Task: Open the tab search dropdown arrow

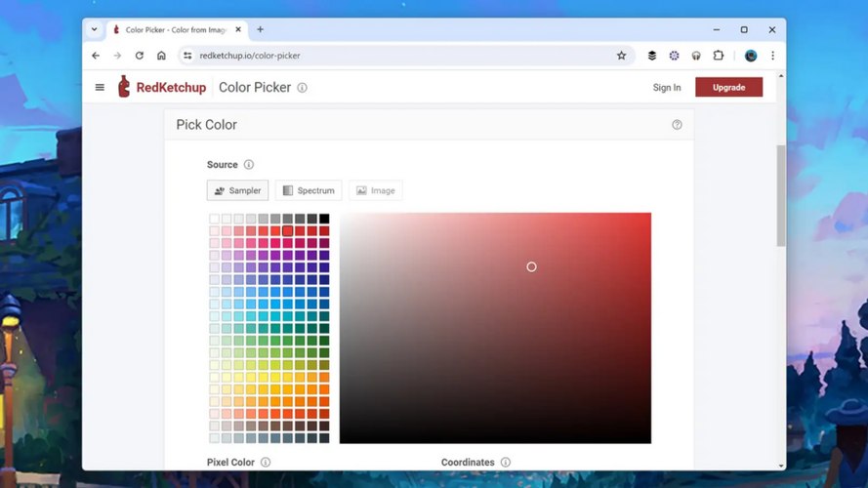Action: click(x=95, y=29)
